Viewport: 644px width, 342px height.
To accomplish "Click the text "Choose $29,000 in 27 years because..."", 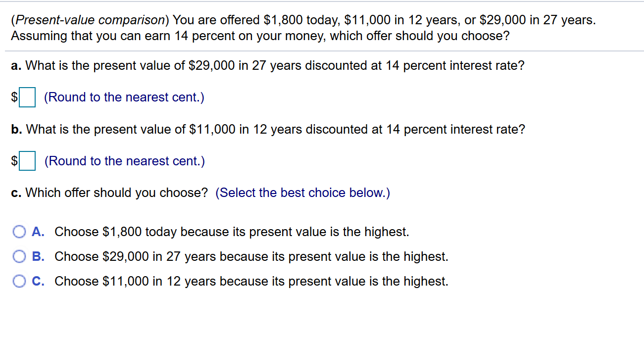I will (251, 256).
